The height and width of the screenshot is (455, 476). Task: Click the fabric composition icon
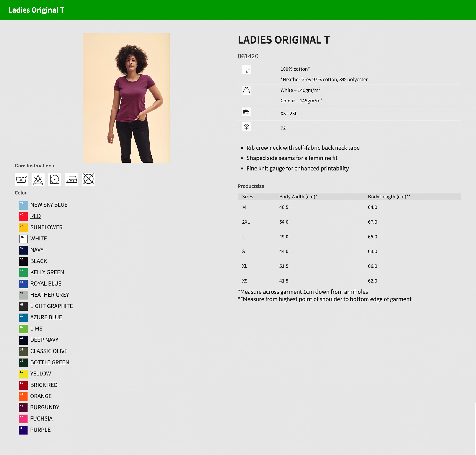coord(246,70)
